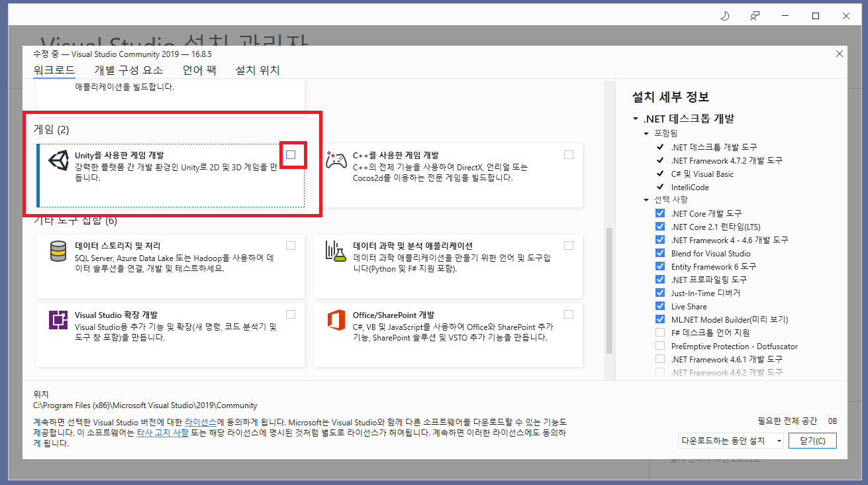Viewport: 868px width, 485px height.
Task: Check 데이터 스토리지 및 처리 workload
Action: (291, 245)
